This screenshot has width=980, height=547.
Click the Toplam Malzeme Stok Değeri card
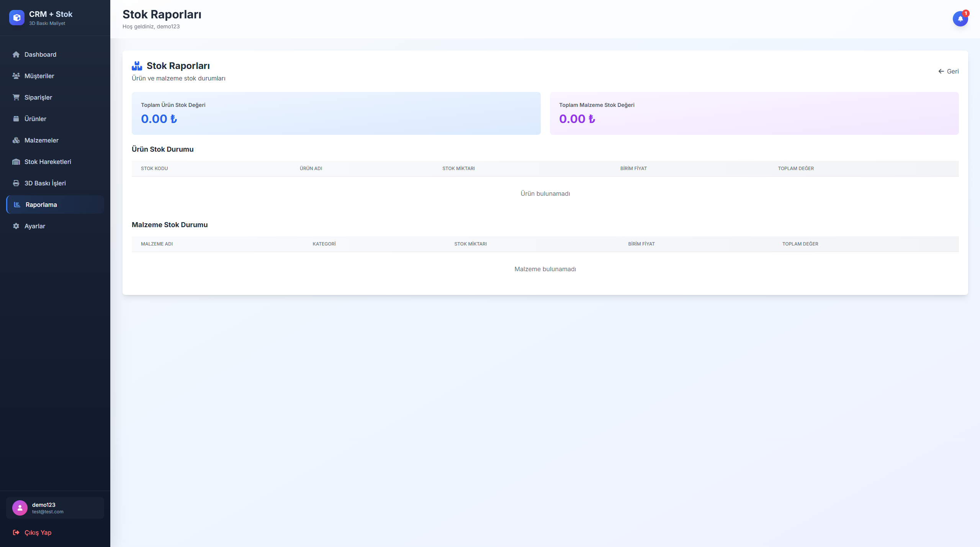pyautogui.click(x=754, y=113)
